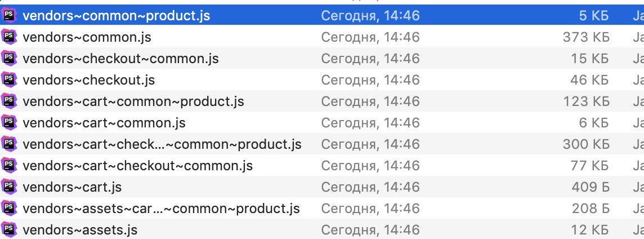Select file name vendors~cart~checkout~common.js

[137, 166]
